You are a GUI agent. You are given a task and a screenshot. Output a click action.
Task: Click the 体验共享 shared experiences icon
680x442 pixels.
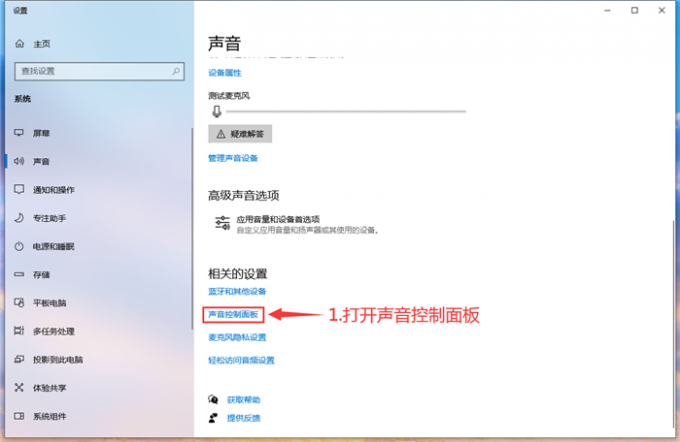pos(19,387)
